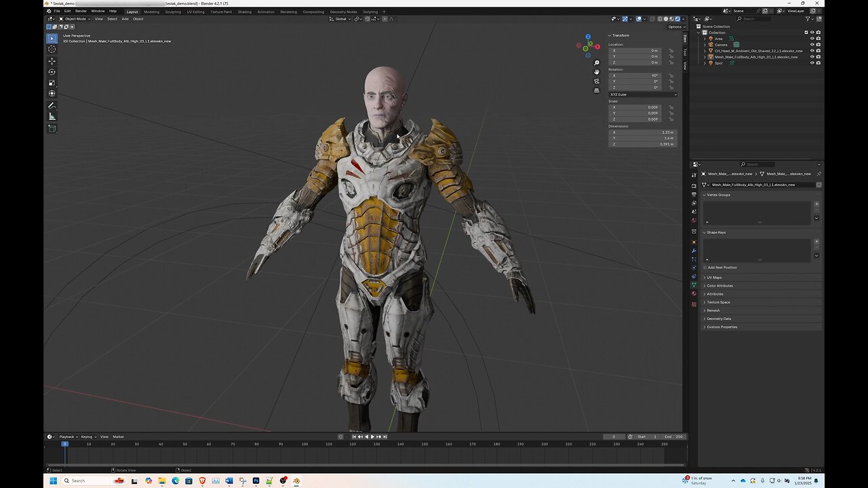
Task: Add a new vertex group with plus
Action: 816,204
